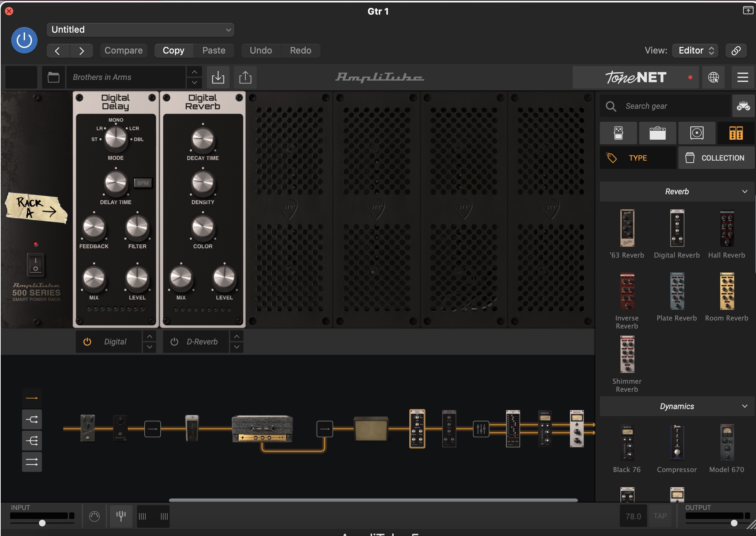Click the globe web icon
Viewport: 756px width, 536px height.
point(713,77)
